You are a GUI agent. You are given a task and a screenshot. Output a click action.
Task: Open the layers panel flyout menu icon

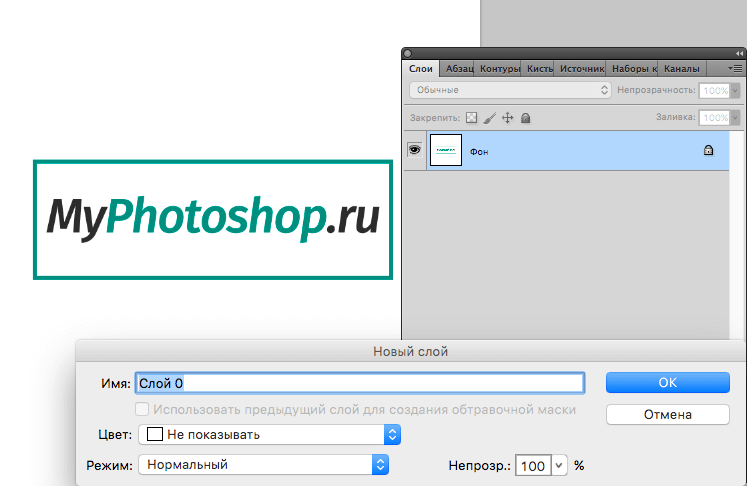point(735,69)
